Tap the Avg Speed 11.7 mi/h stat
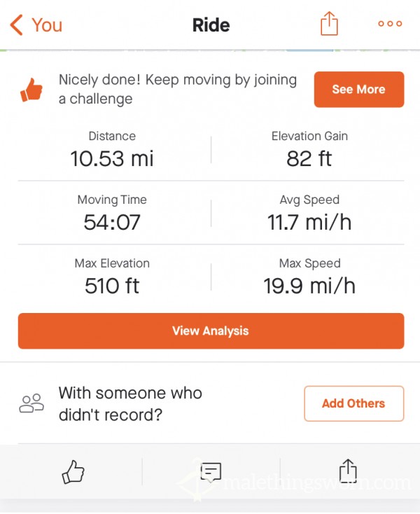This screenshot has height=514, width=420. point(309,214)
